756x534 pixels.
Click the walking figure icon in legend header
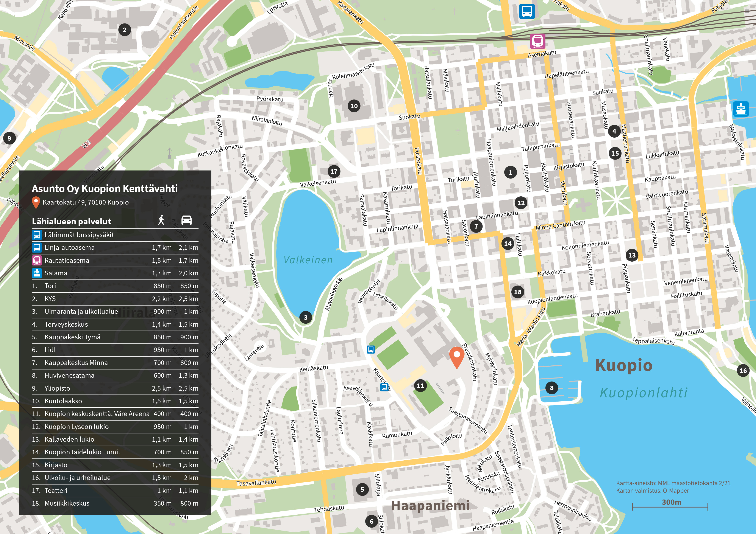[x=161, y=220]
